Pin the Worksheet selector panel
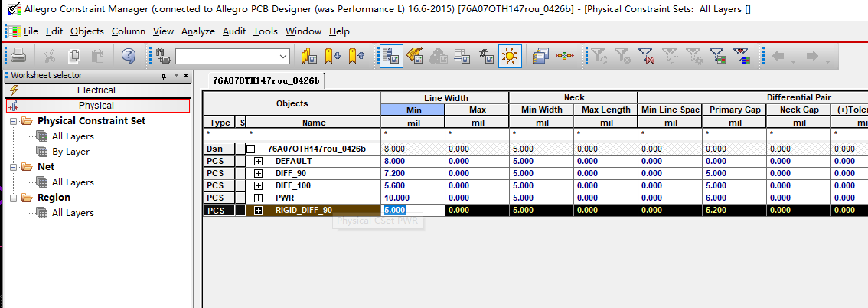Viewport: 868px width, 308px height. (x=163, y=76)
